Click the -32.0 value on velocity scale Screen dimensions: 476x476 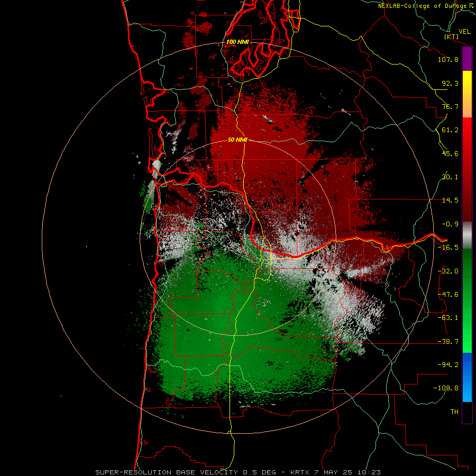(x=448, y=271)
